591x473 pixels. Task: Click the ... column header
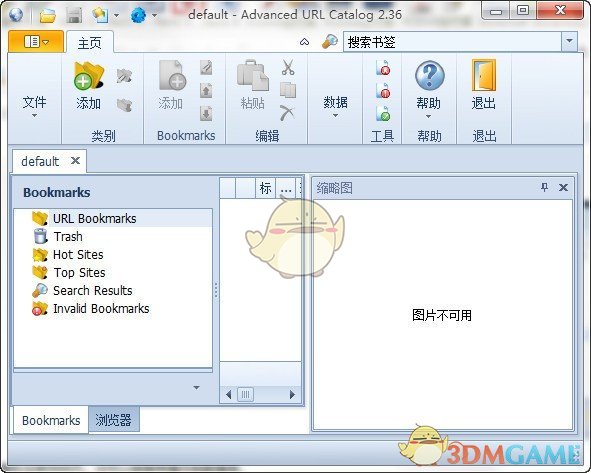pos(286,188)
